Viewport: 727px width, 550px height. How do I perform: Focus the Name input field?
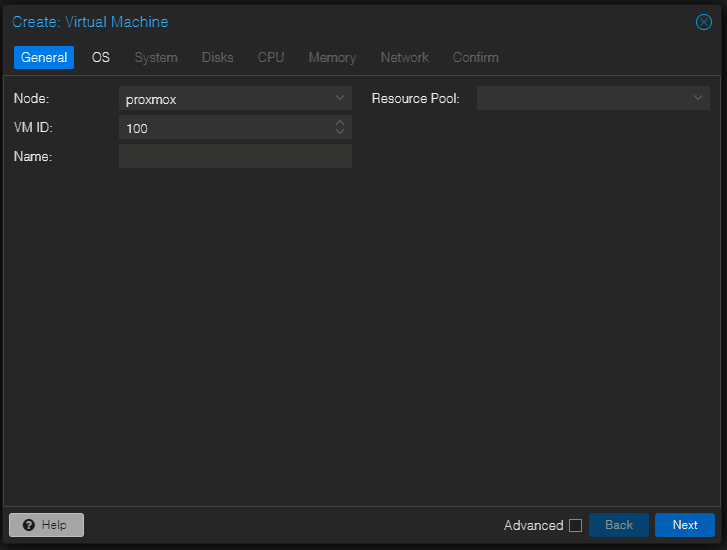click(x=236, y=156)
